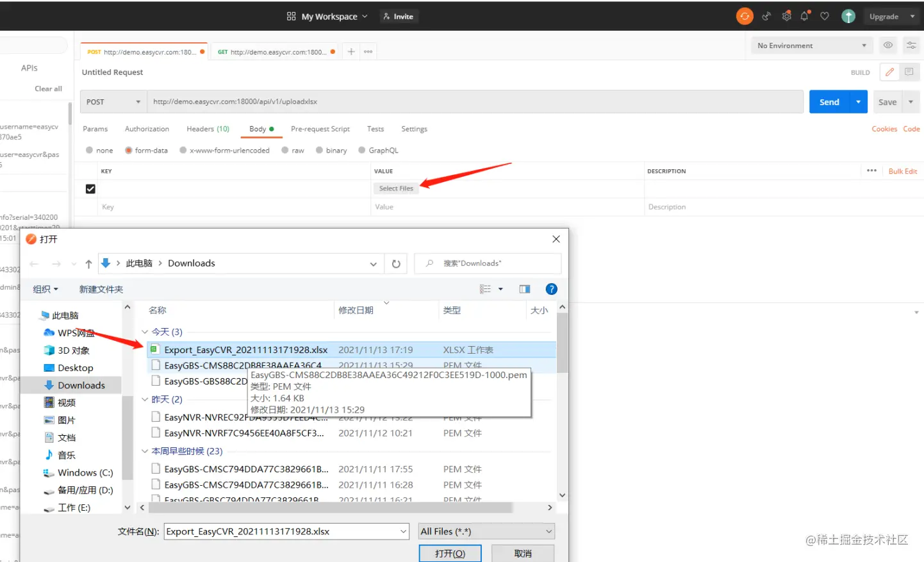924x562 pixels.
Task: Select the 3D 对象 folder
Action: click(73, 351)
